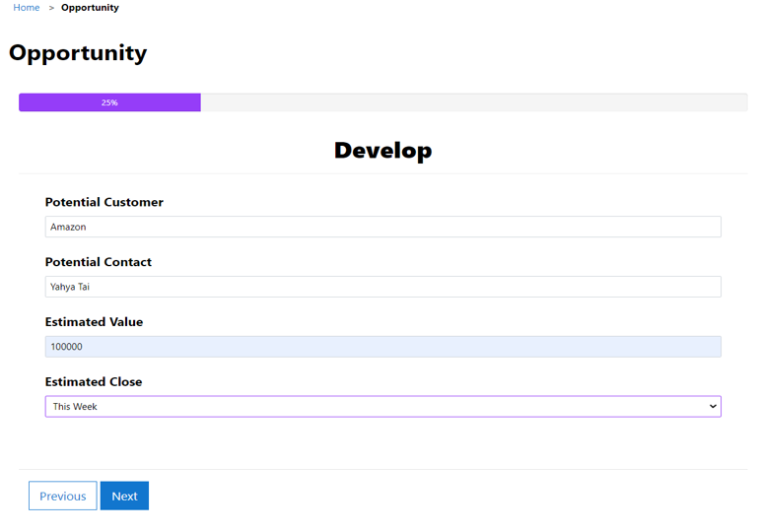Click the Potential Contact label

point(99,262)
